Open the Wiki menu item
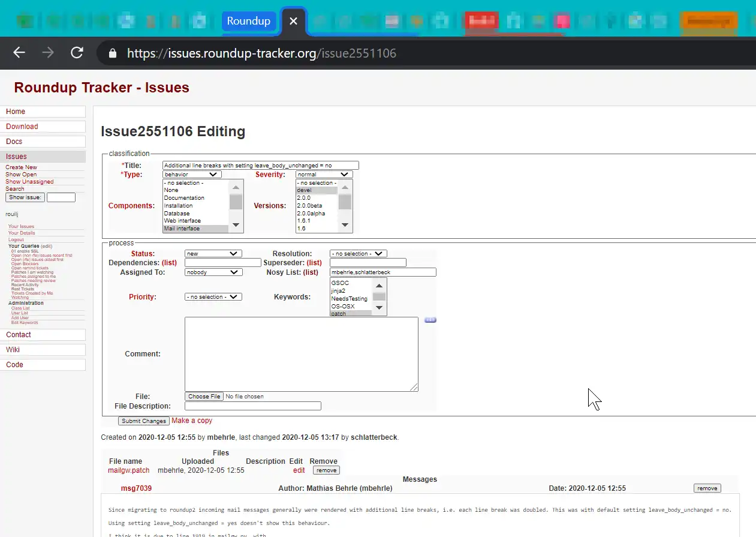The image size is (756, 537). pos(43,350)
